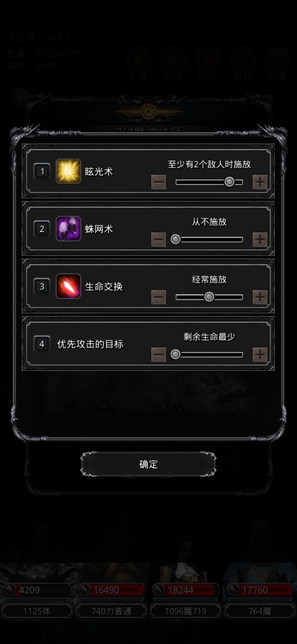
Task: Tap the 蛛网术 purple skill icon
Action: [x=68, y=228]
